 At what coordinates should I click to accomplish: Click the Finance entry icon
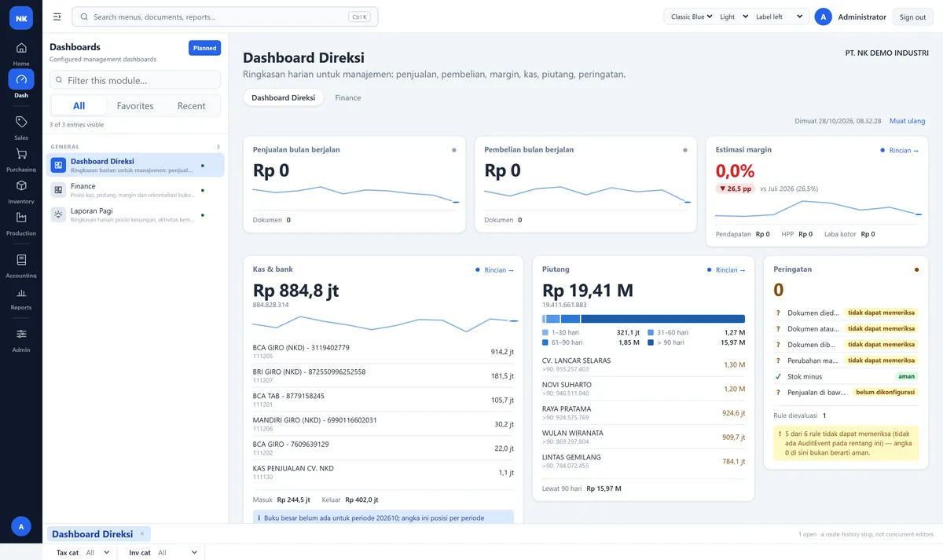58,190
